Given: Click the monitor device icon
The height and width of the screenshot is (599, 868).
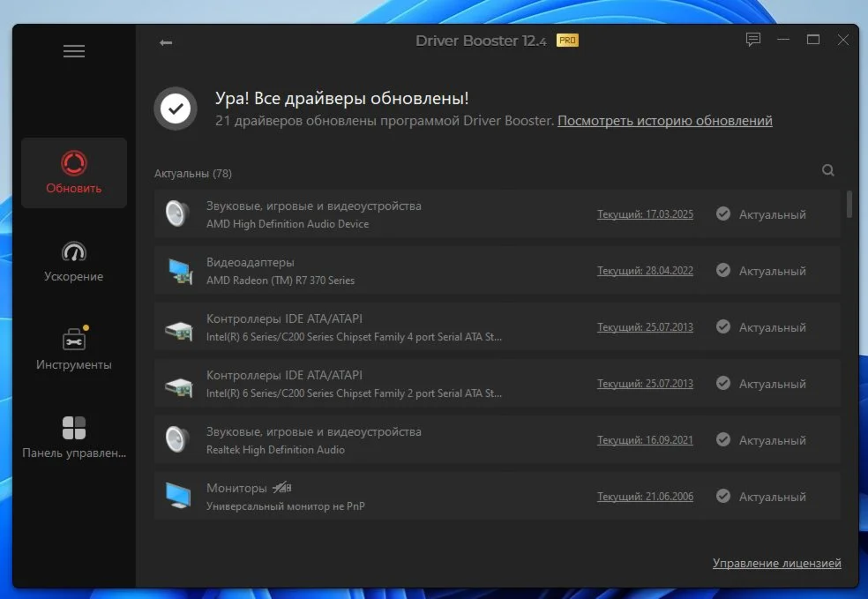Looking at the screenshot, I should [178, 496].
